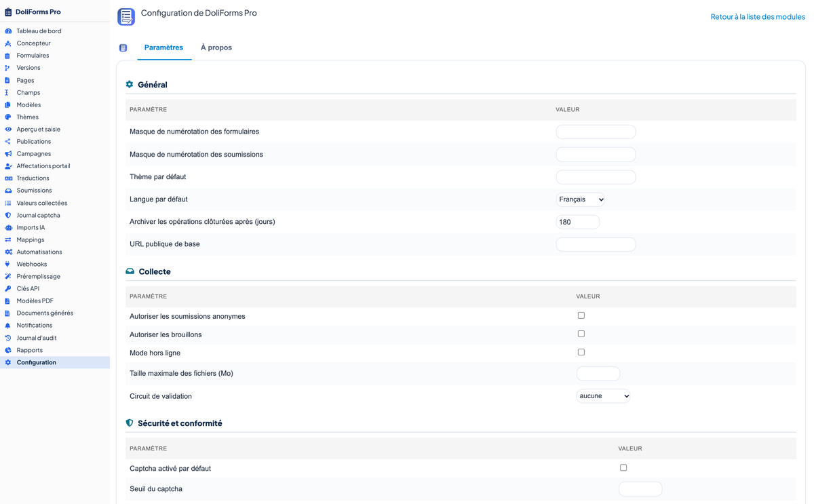
Task: Check Captcha activé par défaut
Action: [x=623, y=467]
